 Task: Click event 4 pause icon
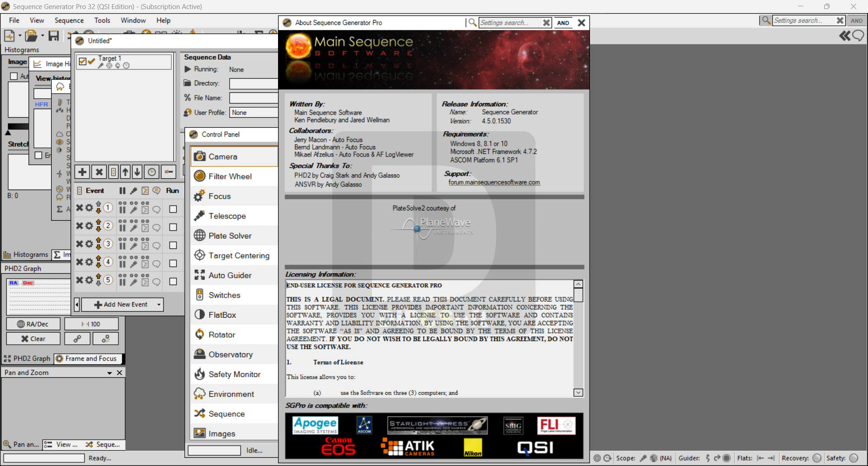point(123,264)
